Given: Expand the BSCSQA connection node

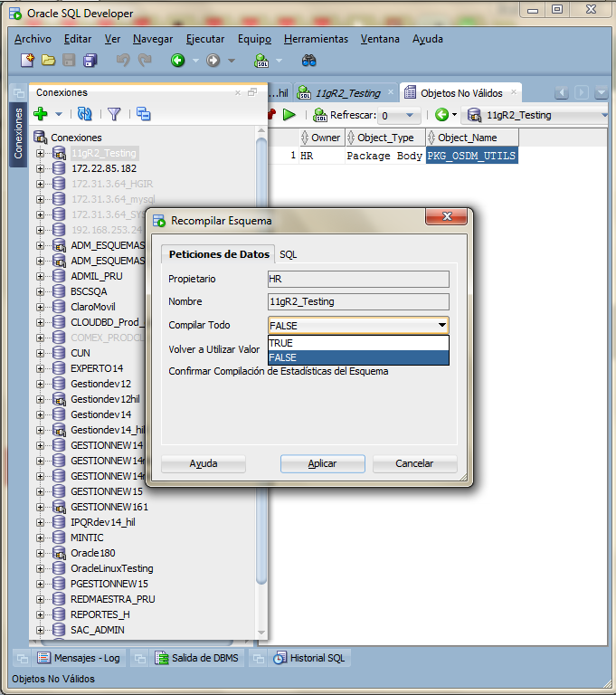Looking at the screenshot, I should [x=41, y=291].
